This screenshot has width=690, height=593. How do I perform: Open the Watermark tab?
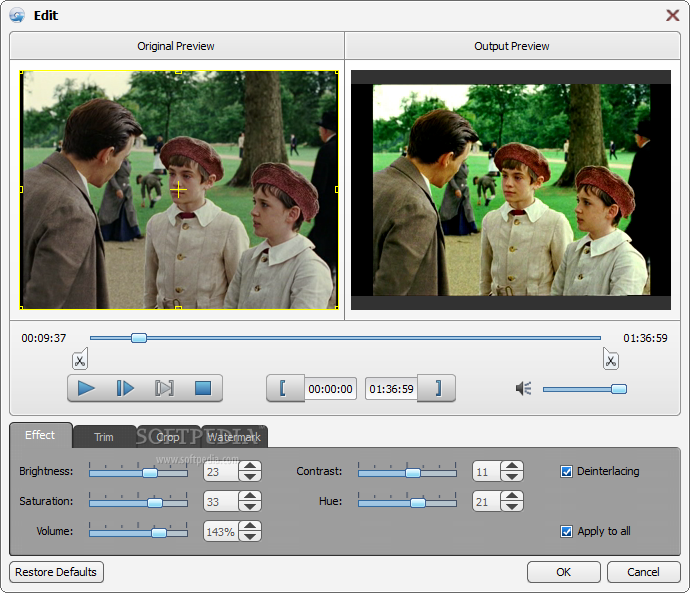click(234, 437)
